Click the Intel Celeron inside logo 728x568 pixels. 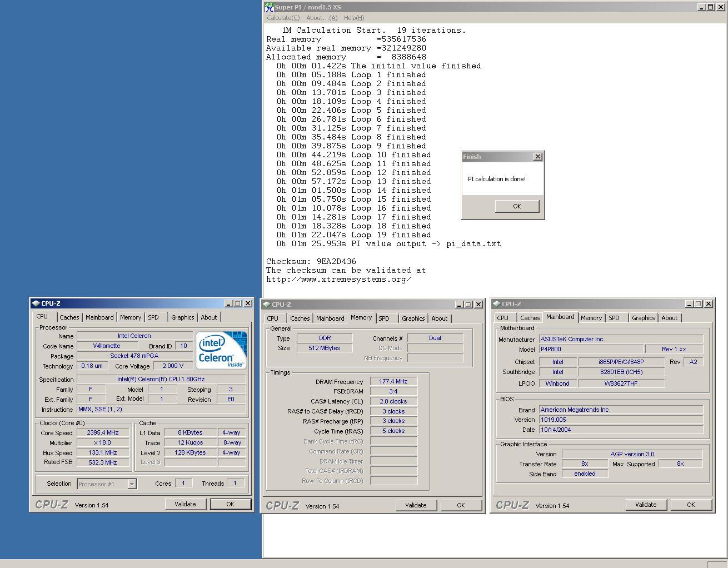(222, 350)
